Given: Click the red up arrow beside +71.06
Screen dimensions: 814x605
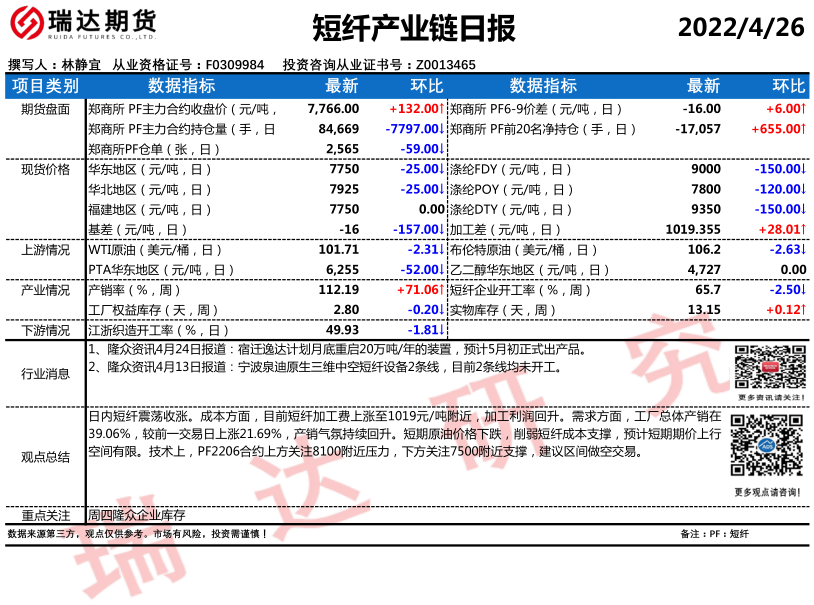Looking at the screenshot, I should pyautogui.click(x=441, y=290).
